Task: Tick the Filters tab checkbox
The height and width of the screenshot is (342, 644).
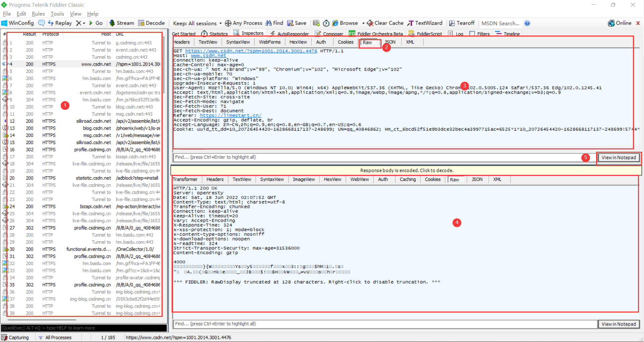Action: coord(472,33)
